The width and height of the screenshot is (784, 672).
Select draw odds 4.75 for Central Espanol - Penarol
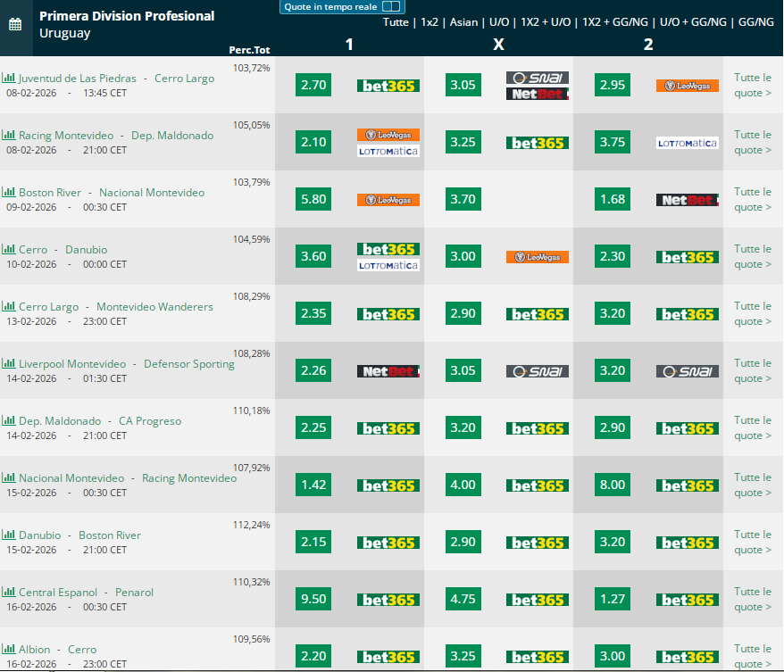pyautogui.click(x=463, y=599)
